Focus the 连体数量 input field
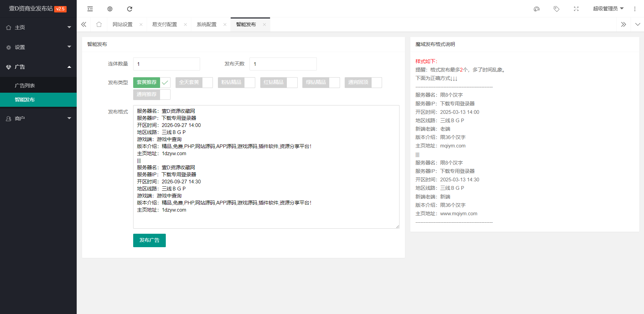644x314 pixels. pyautogui.click(x=166, y=64)
